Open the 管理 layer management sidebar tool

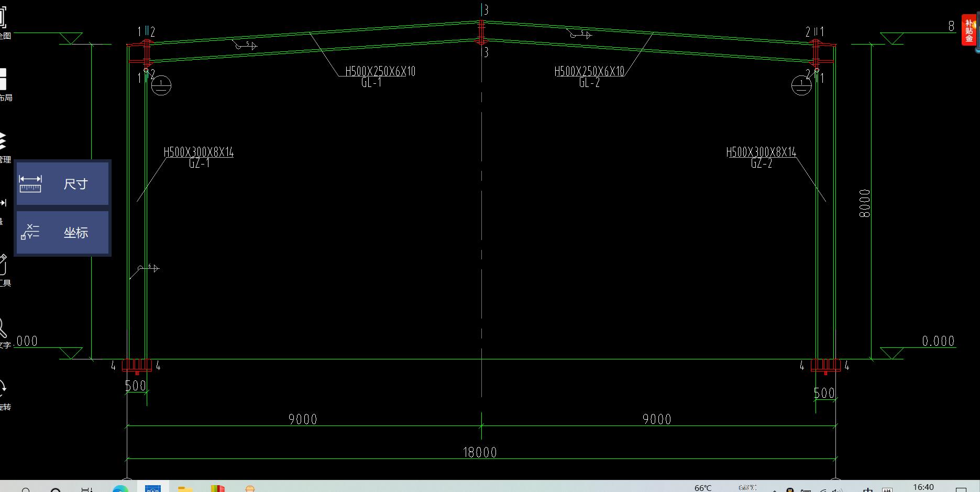(4, 147)
